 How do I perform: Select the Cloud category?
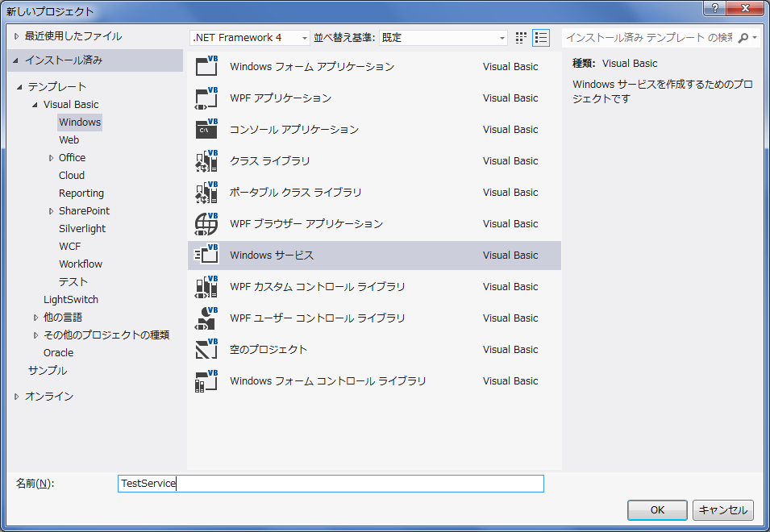pyautogui.click(x=72, y=175)
